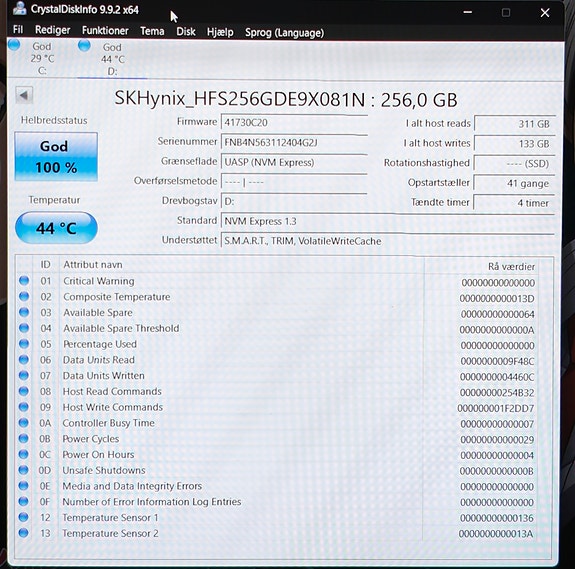The image size is (575, 569).
Task: Click the Composite Temperature status circle
Action: 24,296
